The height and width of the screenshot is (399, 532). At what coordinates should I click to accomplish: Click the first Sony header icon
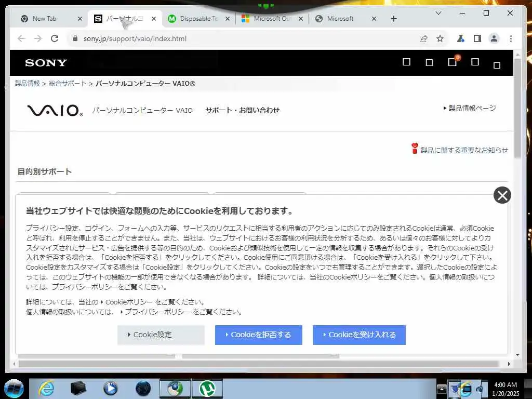[406, 62]
